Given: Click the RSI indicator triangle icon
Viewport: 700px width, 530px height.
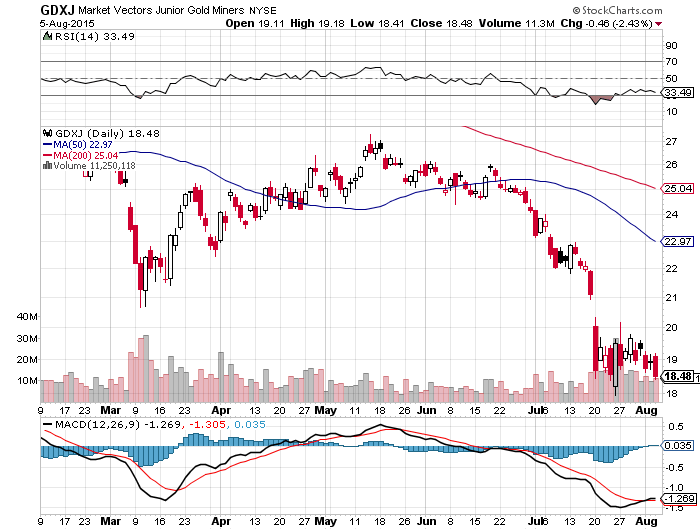Looking at the screenshot, I should click(47, 36).
